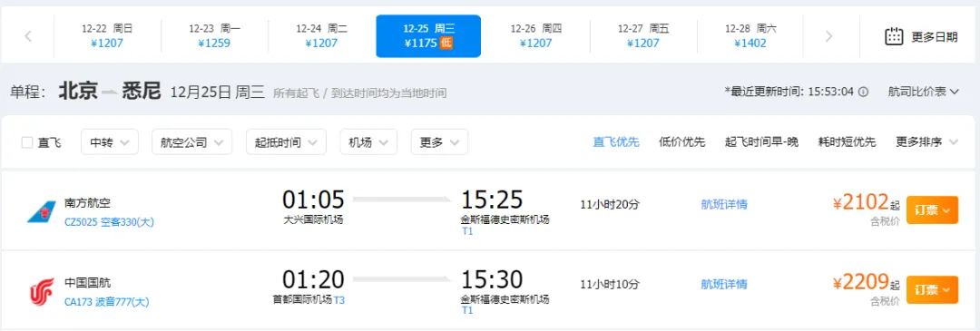This screenshot has width=980, height=331.
Task: Expand the 航司比价表 comparison table
Action: click(923, 92)
